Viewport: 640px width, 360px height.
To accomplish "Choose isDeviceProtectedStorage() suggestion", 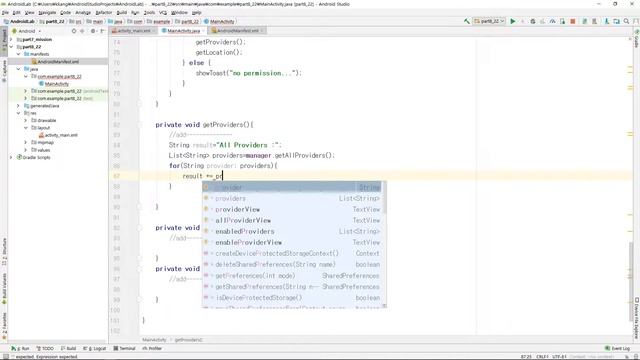I will [292, 298].
